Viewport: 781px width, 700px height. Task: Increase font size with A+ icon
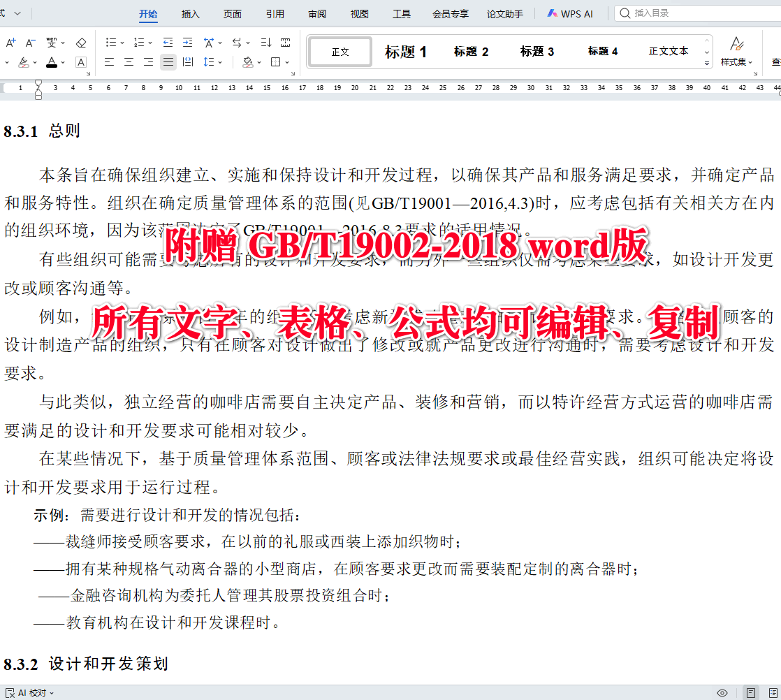click(x=11, y=43)
